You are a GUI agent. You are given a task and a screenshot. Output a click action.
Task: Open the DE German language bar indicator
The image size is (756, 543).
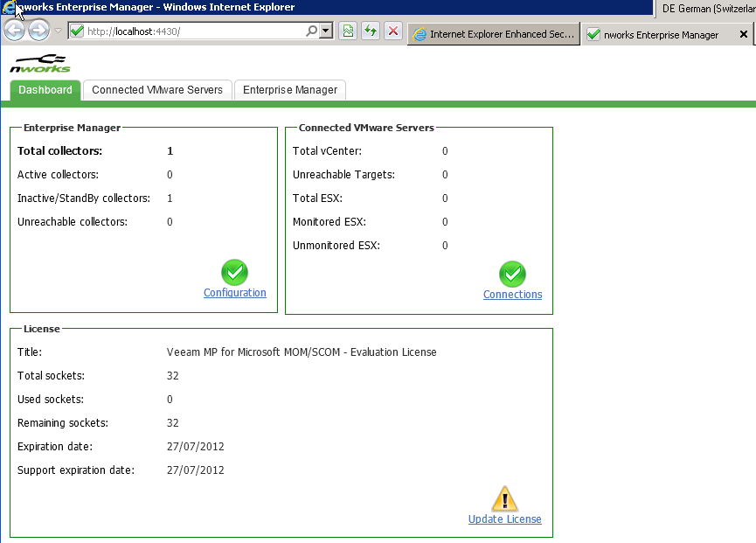coord(708,8)
